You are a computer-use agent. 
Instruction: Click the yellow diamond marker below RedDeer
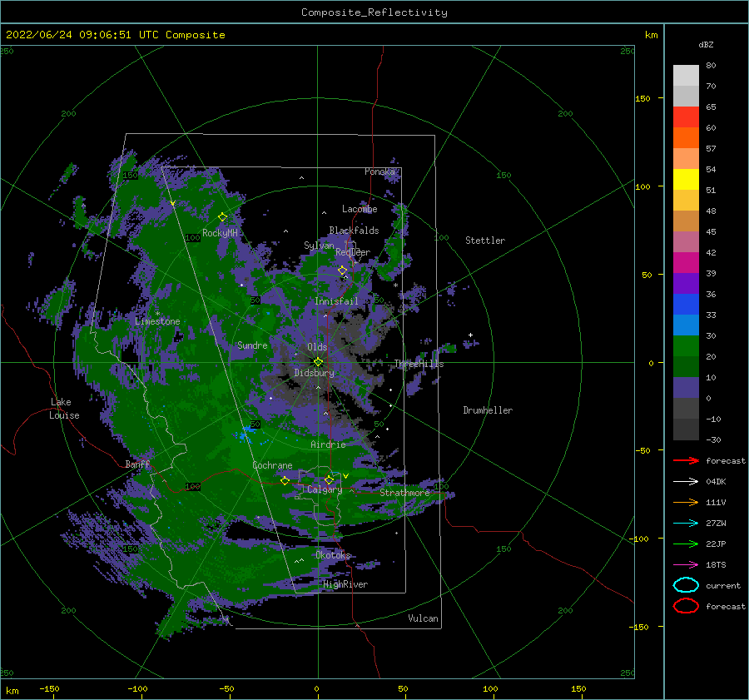click(342, 271)
